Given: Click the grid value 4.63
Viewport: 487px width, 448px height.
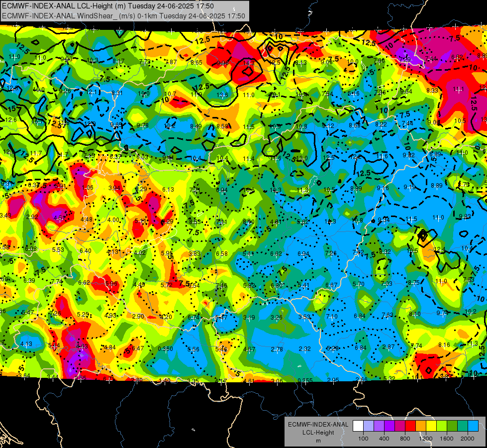Looking at the screenshot, I should (82, 346).
